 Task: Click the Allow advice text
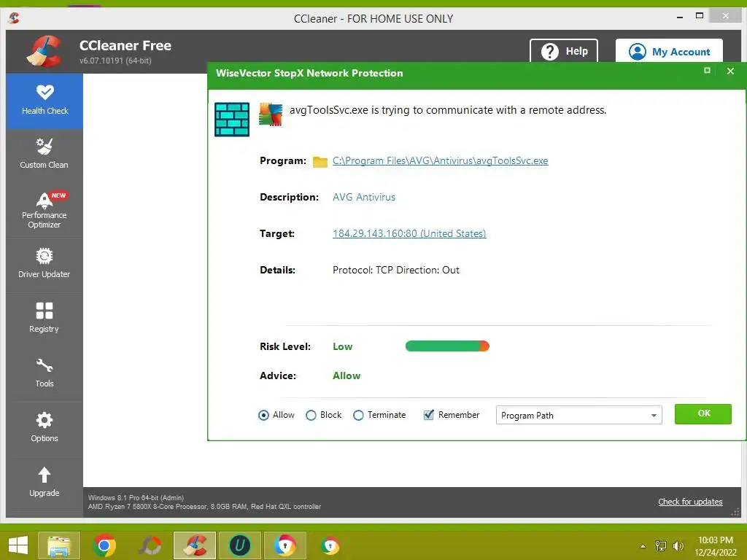tap(347, 376)
